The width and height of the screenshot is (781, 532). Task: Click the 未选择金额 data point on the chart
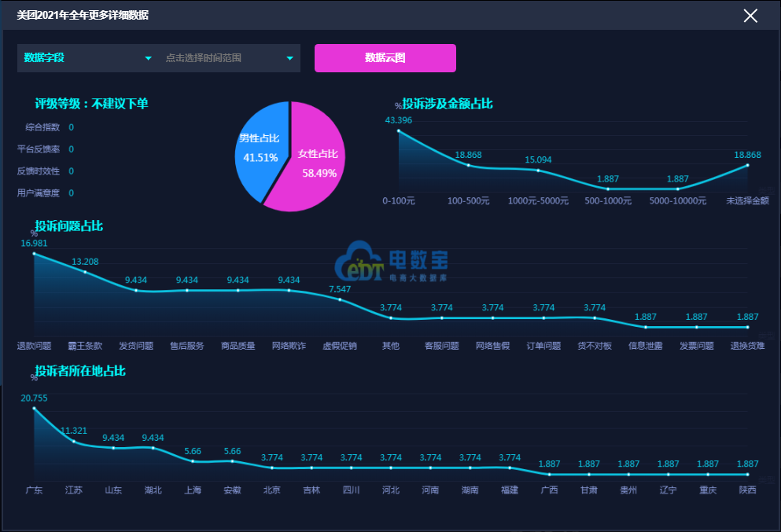click(x=747, y=165)
